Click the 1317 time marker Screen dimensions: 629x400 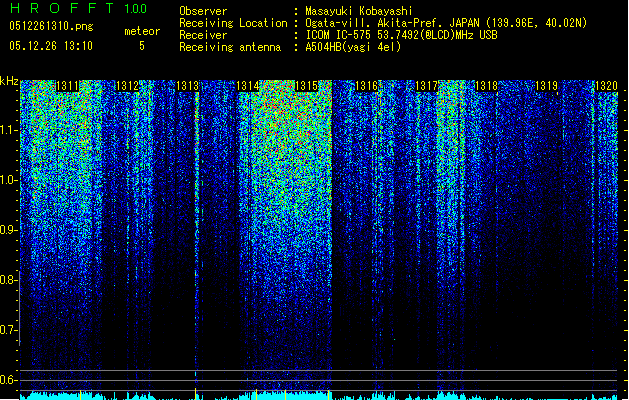pos(426,86)
